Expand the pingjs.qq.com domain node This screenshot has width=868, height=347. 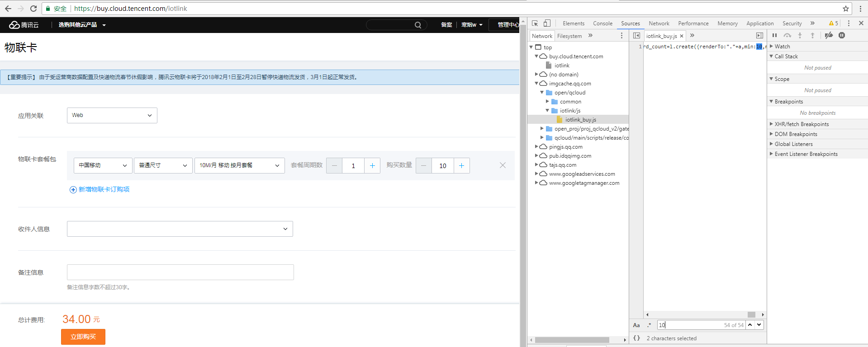coord(536,146)
